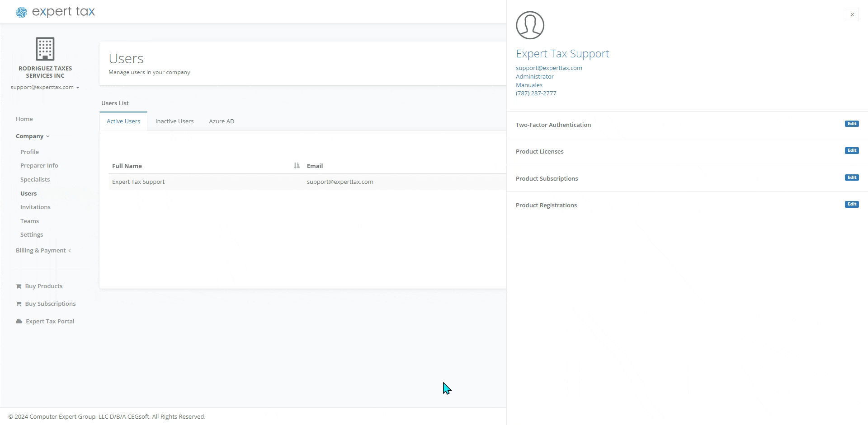Click the Expert Tax swirl logo

point(21,13)
